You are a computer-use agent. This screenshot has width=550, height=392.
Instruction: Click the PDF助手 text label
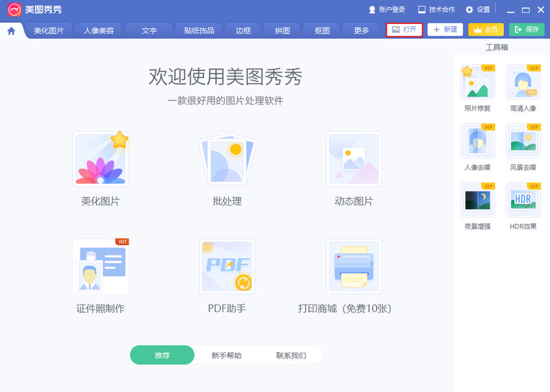[x=227, y=309]
